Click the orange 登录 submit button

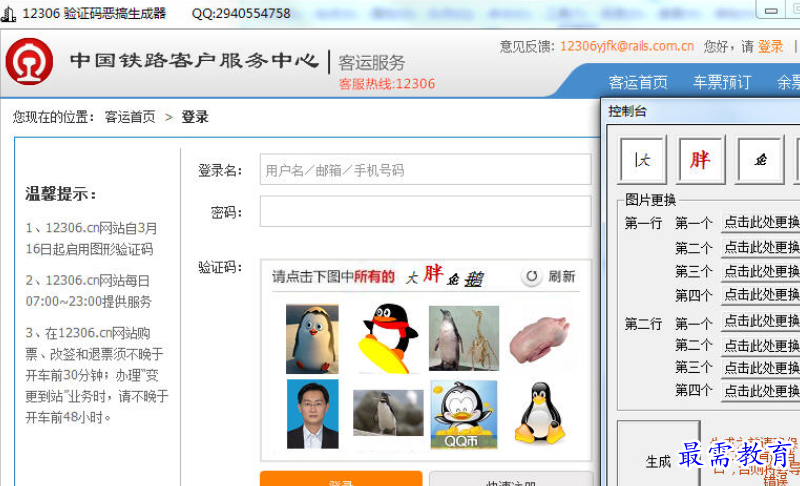pos(341,479)
